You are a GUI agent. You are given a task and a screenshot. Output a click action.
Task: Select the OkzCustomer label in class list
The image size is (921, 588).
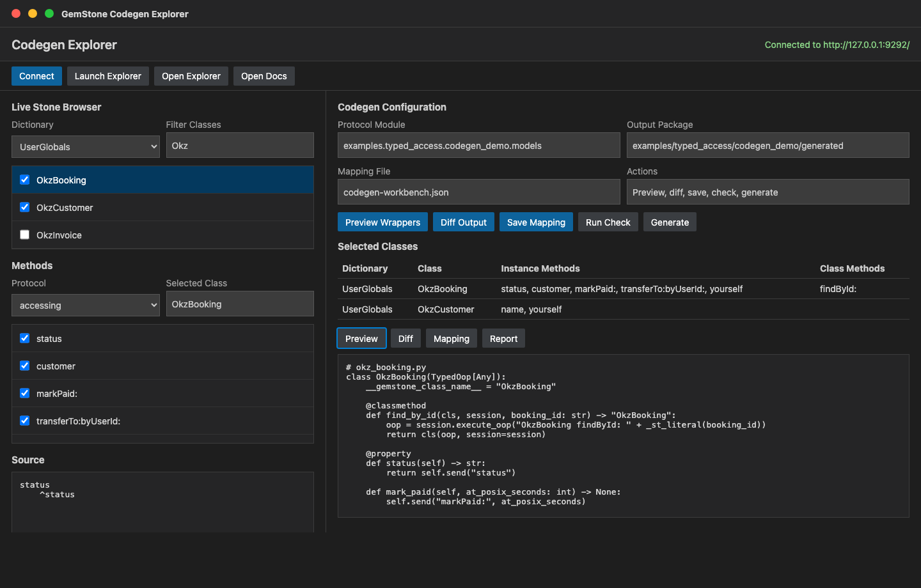click(65, 208)
